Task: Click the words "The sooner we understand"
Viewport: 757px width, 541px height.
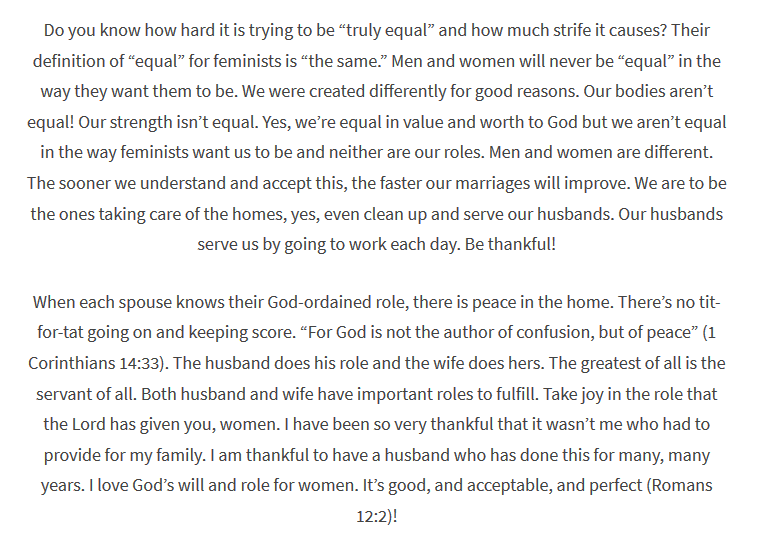Action: pos(126,183)
